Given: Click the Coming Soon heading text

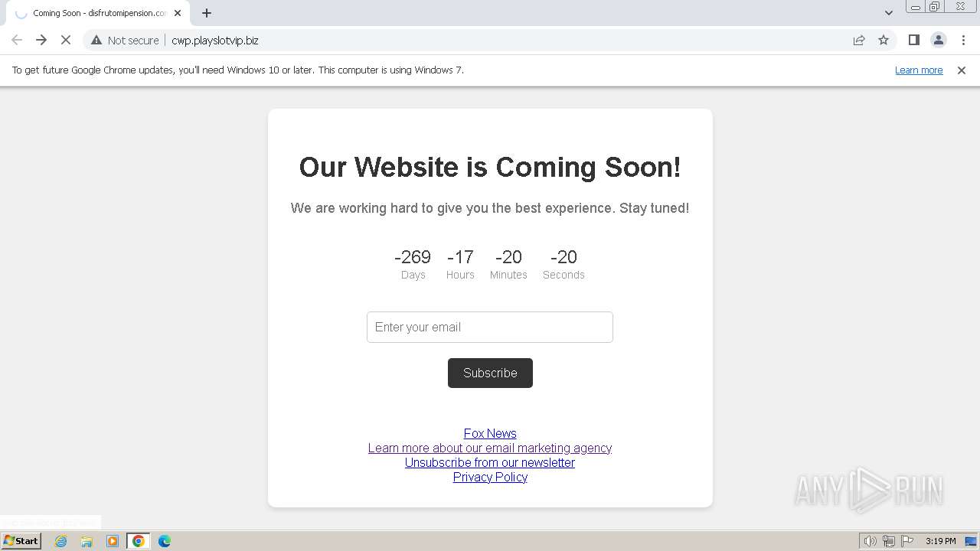Looking at the screenshot, I should [x=490, y=167].
